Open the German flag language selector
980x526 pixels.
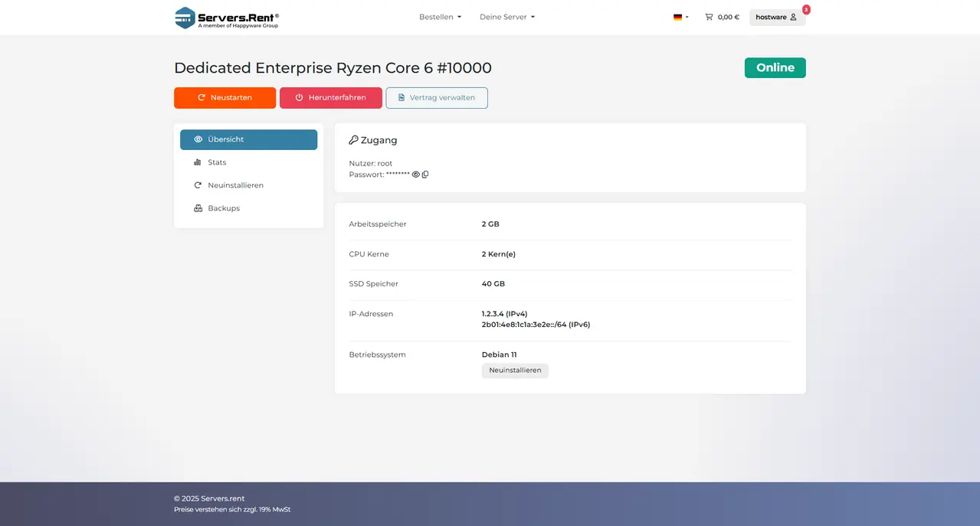(x=680, y=17)
